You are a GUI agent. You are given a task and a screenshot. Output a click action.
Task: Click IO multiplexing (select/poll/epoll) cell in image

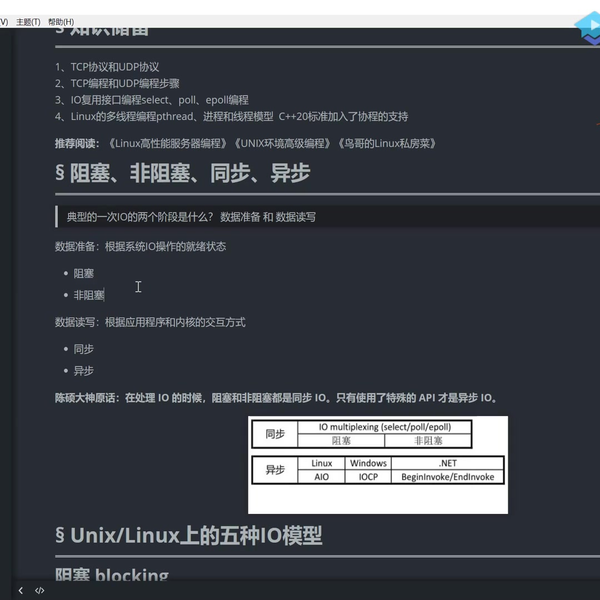click(x=385, y=427)
